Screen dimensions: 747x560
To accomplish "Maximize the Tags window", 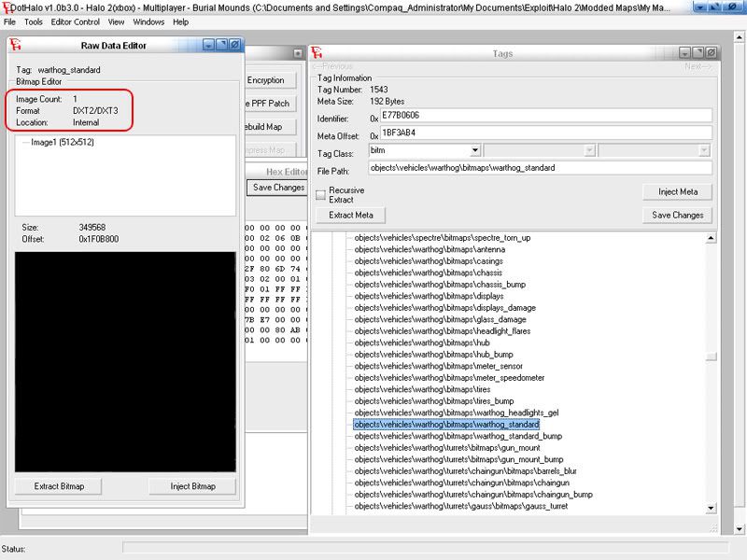I will click(698, 53).
